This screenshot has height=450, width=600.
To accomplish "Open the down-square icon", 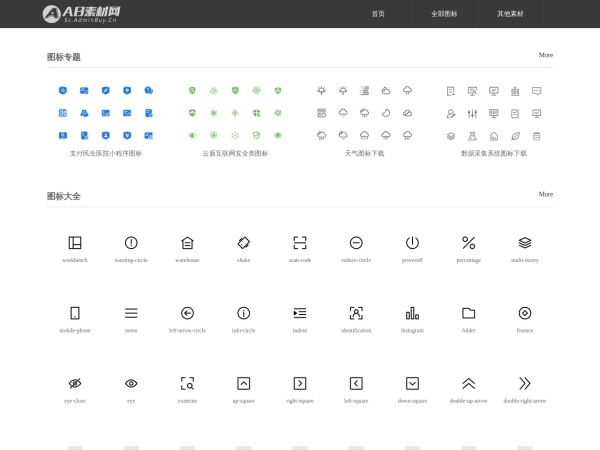I will click(x=412, y=383).
